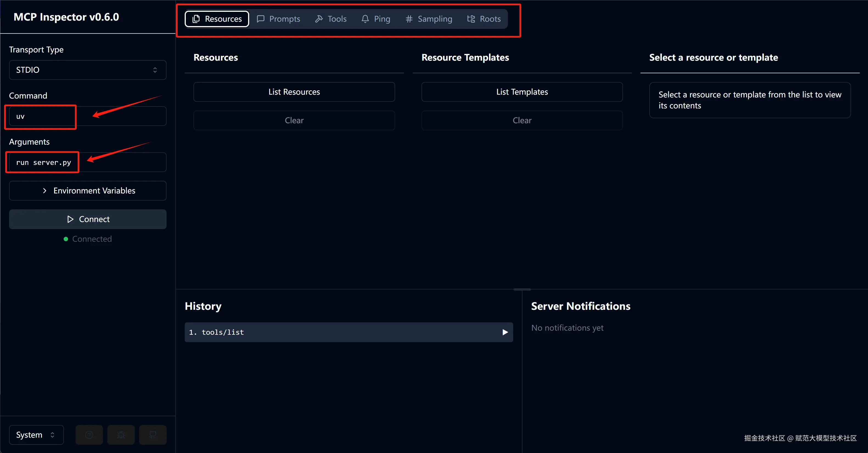Select the Sampling tab
The width and height of the screenshot is (868, 453).
pyautogui.click(x=429, y=19)
